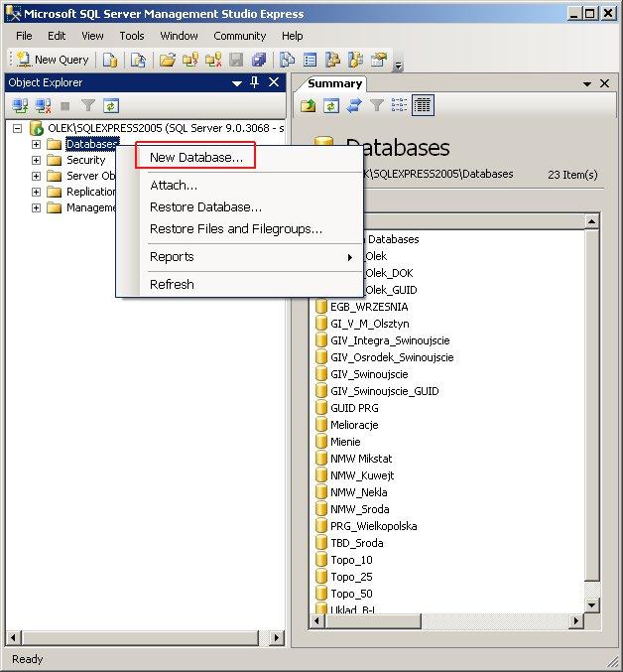623x672 pixels.
Task: Click Object Explorer horizontal scroll right arrow
Action: click(276, 637)
